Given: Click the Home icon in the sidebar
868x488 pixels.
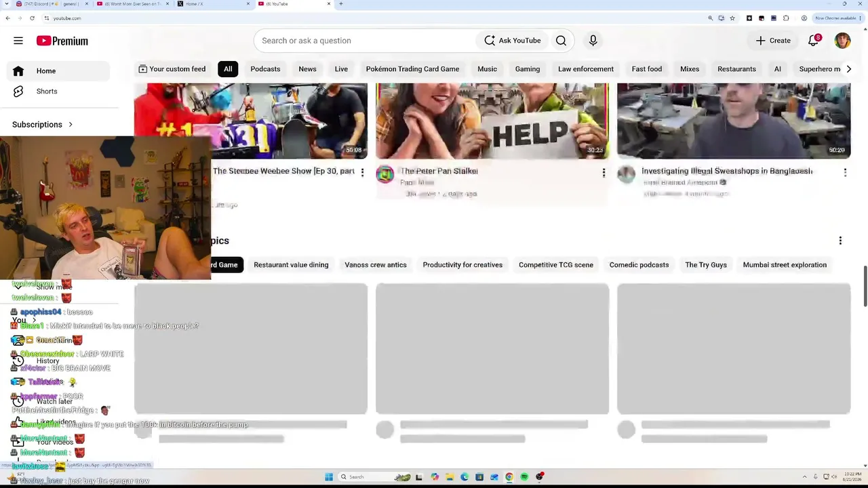Looking at the screenshot, I should [18, 71].
